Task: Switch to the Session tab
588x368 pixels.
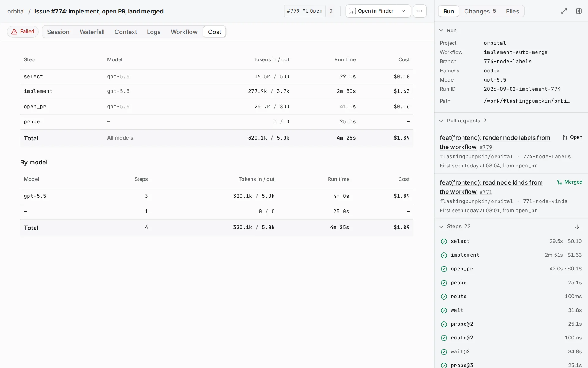Action: click(x=58, y=32)
